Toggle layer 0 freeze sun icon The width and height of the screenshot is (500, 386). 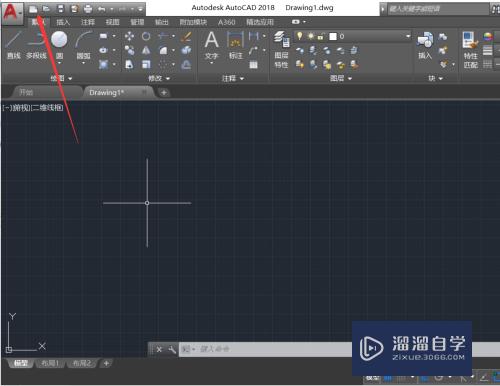311,36
